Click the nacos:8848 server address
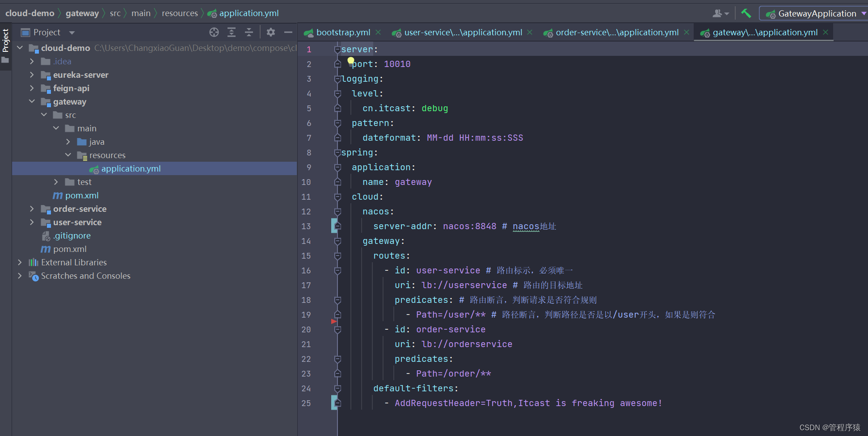 [469, 226]
